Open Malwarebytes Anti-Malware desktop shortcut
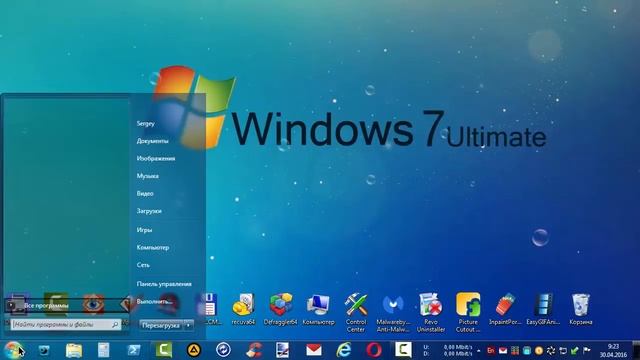This screenshot has width=640, height=360. pyautogui.click(x=393, y=312)
